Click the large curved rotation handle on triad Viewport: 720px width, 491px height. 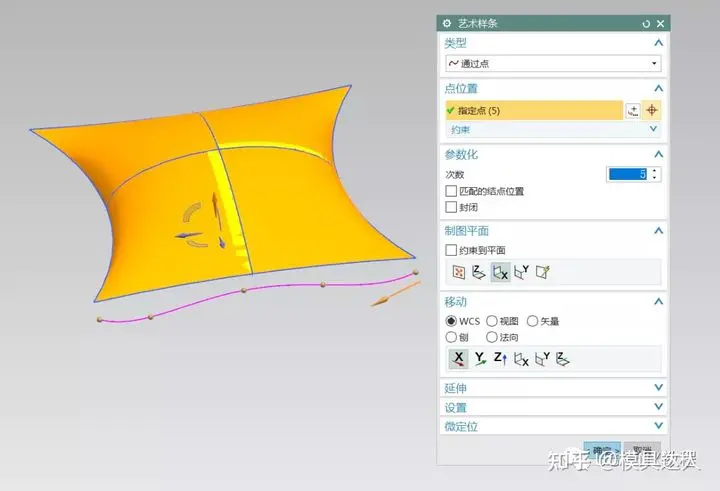(x=191, y=212)
